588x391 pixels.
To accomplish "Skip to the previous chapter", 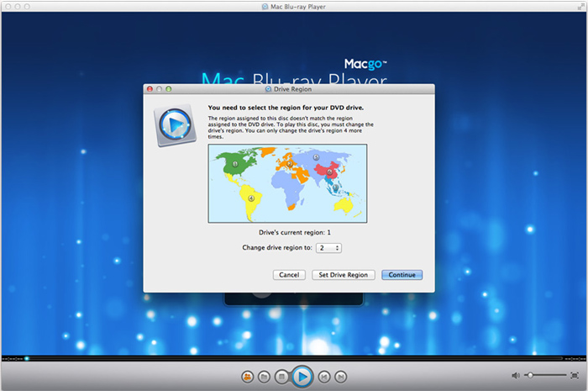I will pos(324,377).
